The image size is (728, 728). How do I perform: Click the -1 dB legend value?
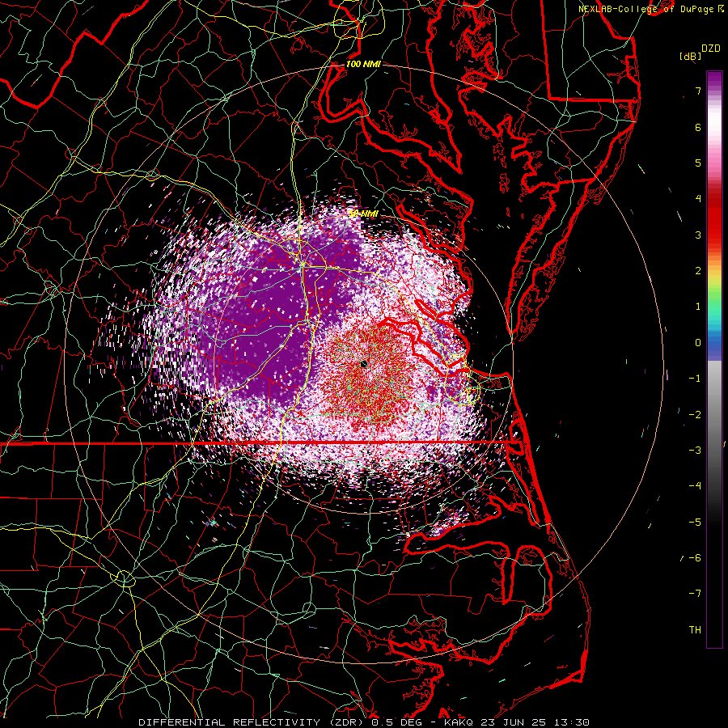pyautogui.click(x=695, y=379)
